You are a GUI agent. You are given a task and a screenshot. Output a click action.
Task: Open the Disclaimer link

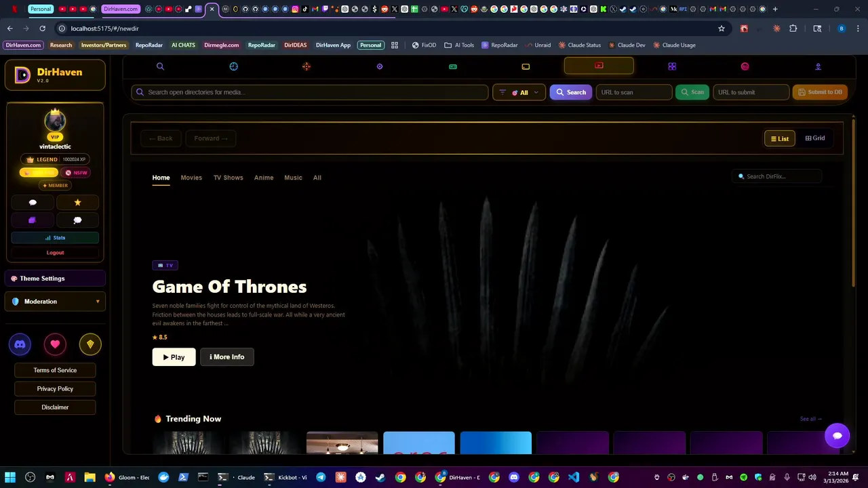point(55,407)
